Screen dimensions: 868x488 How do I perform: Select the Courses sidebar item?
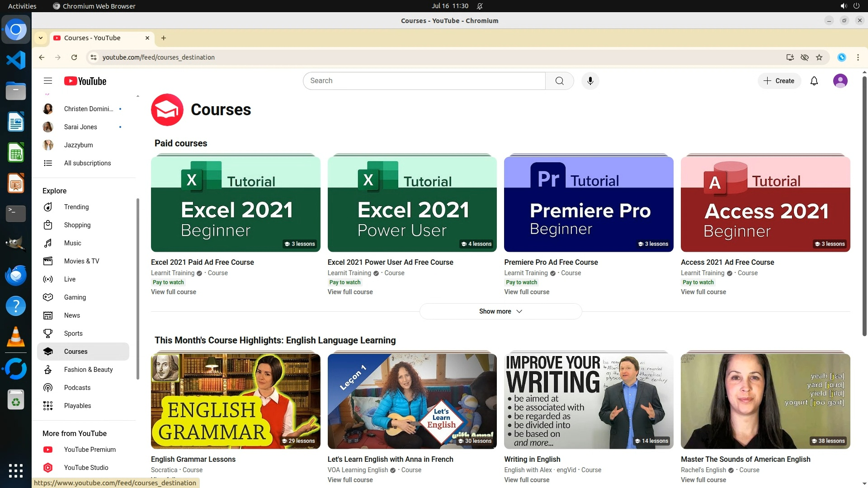point(75,352)
